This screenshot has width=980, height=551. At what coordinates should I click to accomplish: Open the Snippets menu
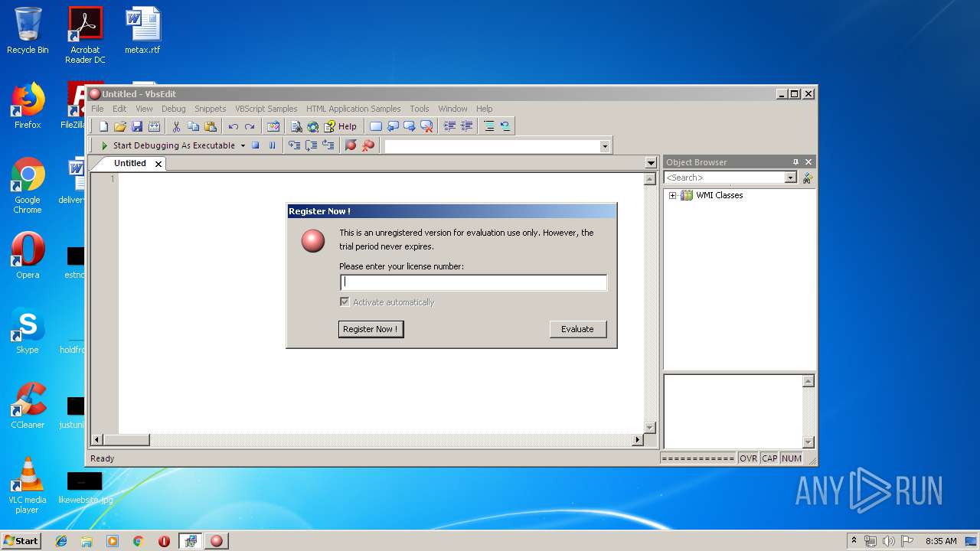tap(210, 109)
